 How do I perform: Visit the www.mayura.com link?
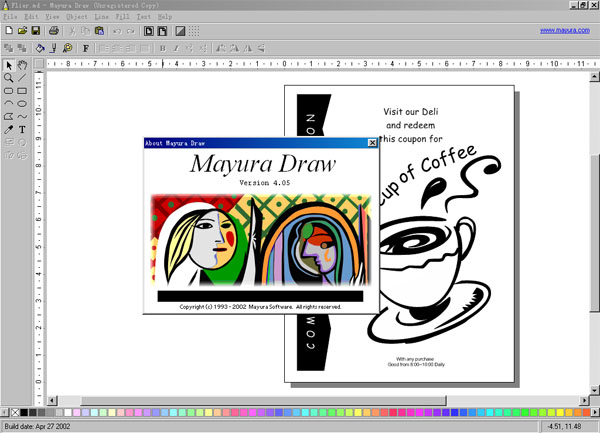tap(565, 30)
